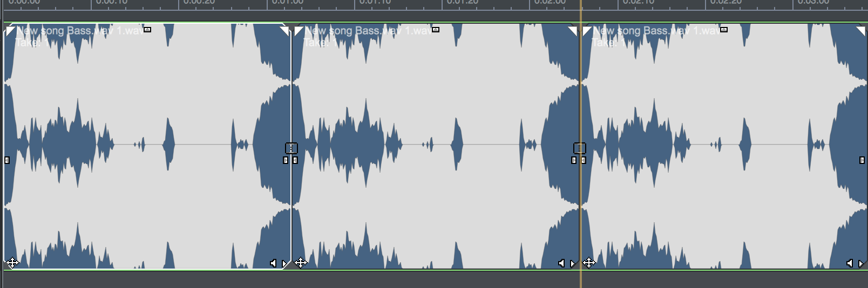Click the volume handle atop the first clip

pyautogui.click(x=147, y=30)
